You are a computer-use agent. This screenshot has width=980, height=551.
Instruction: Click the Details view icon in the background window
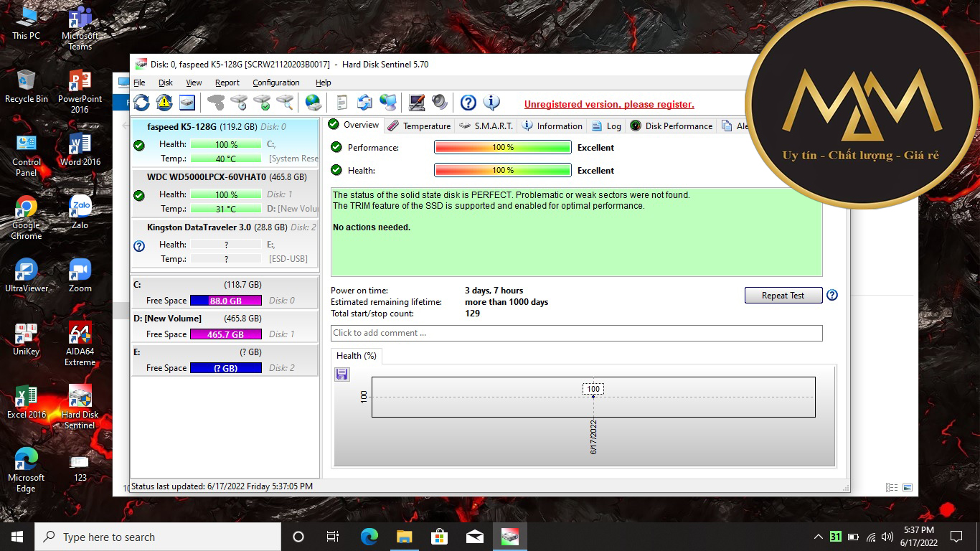[892, 487]
